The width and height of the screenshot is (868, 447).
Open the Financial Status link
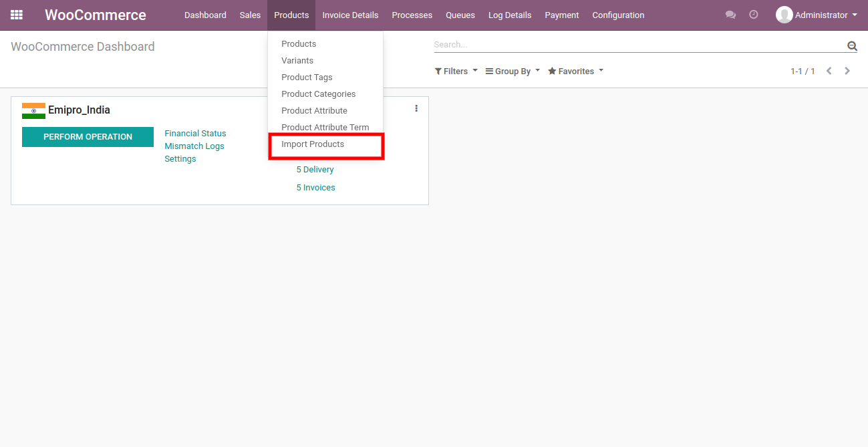[x=195, y=134]
